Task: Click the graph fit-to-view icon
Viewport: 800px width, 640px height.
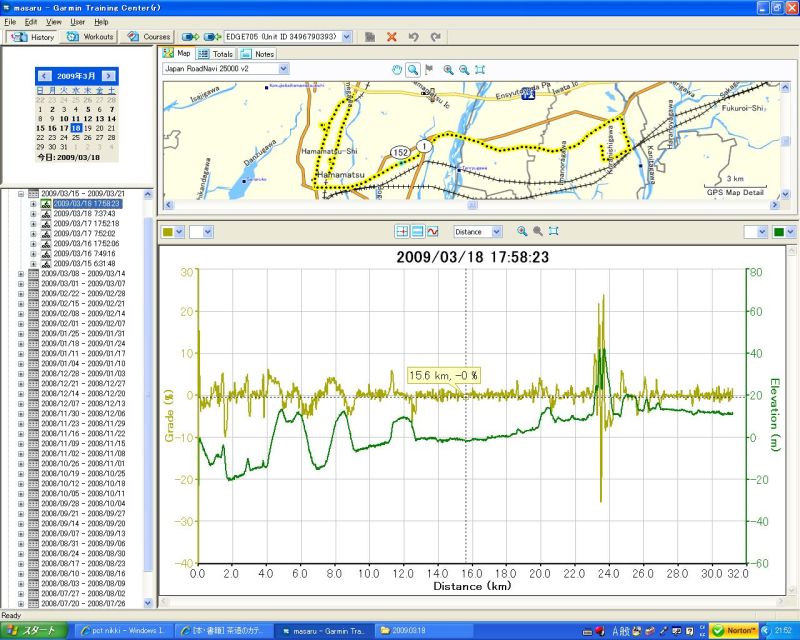Action: tap(554, 231)
